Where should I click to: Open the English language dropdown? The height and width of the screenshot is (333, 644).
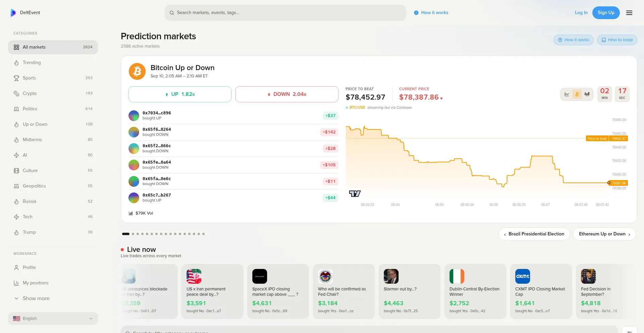coord(53,319)
